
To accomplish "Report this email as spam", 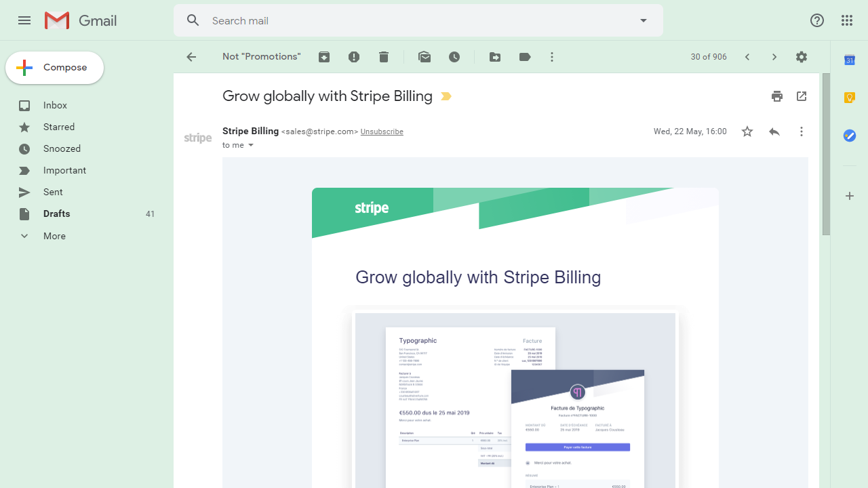I will click(354, 57).
